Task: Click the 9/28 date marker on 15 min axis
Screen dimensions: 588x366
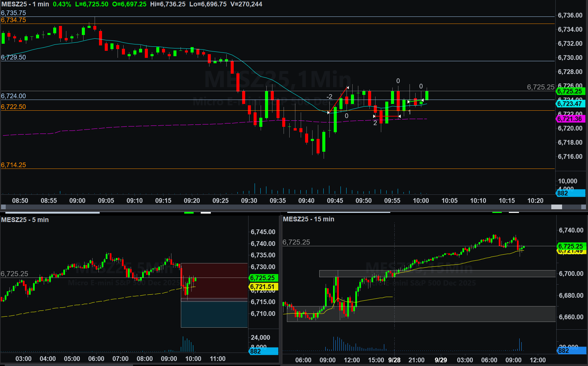Action: [x=394, y=360]
